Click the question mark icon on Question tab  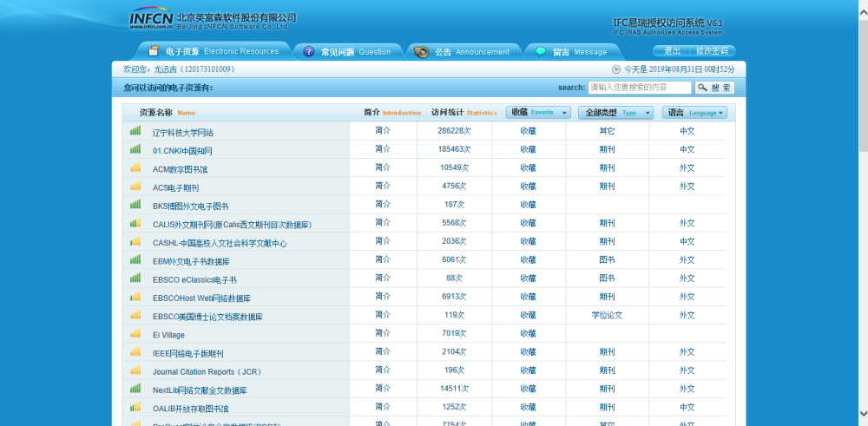pyautogui.click(x=309, y=52)
